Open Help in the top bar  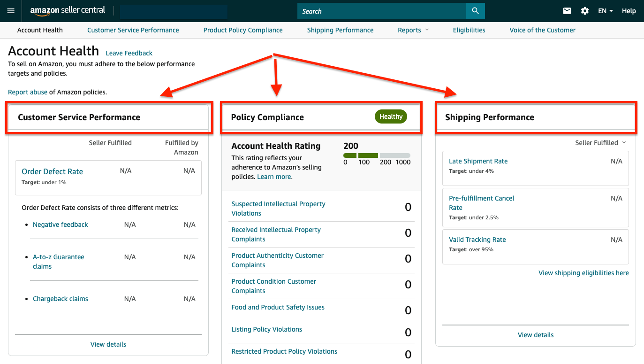(x=629, y=11)
